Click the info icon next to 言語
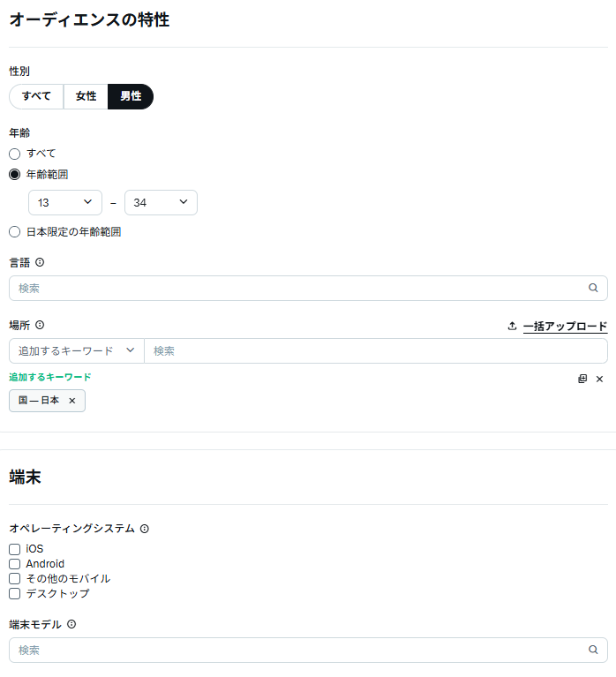616x677 pixels. pos(40,262)
